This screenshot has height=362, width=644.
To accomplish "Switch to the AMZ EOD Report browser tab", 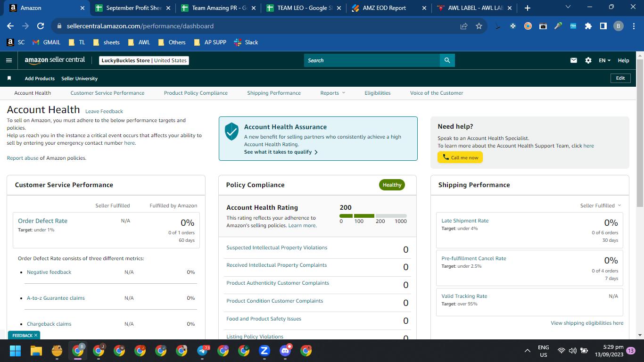I will pyautogui.click(x=389, y=8).
